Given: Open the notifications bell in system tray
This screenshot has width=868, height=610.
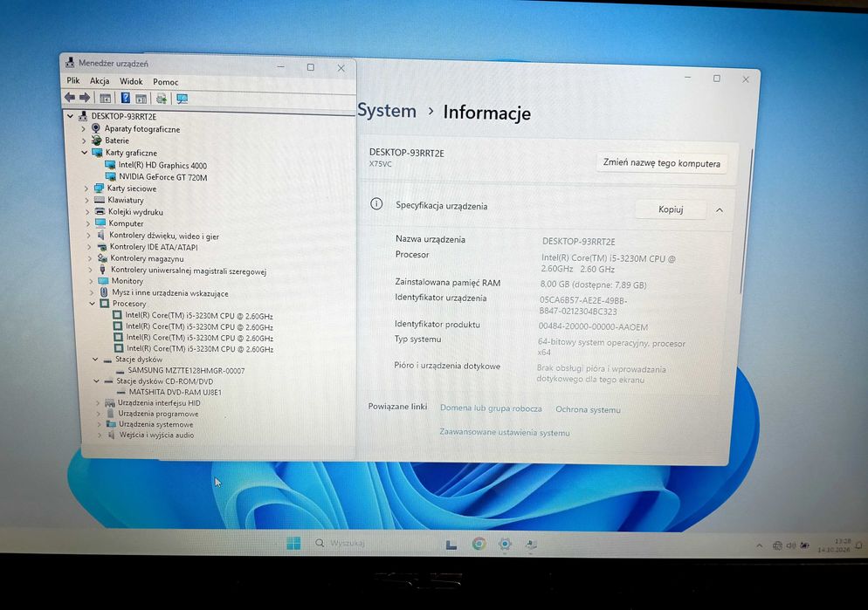Looking at the screenshot, I should click(x=858, y=545).
